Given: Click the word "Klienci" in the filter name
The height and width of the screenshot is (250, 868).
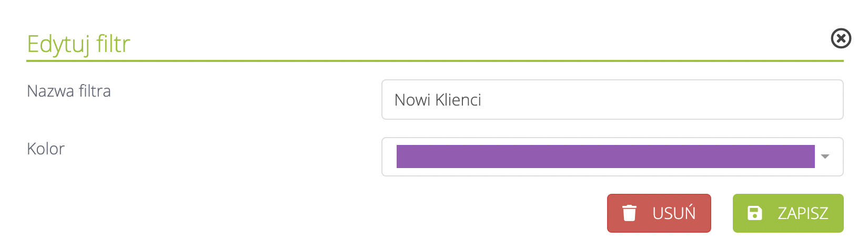Looking at the screenshot, I should tap(459, 100).
